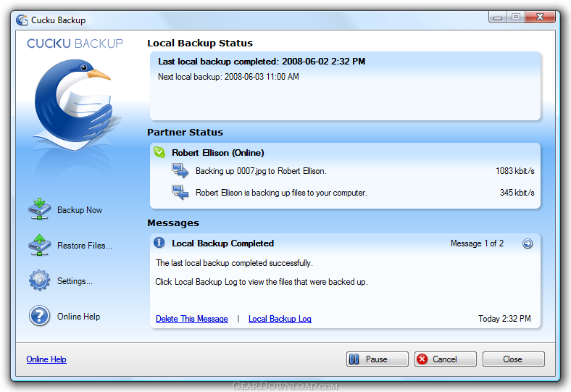Click the Cucku bird logo image

(75, 105)
